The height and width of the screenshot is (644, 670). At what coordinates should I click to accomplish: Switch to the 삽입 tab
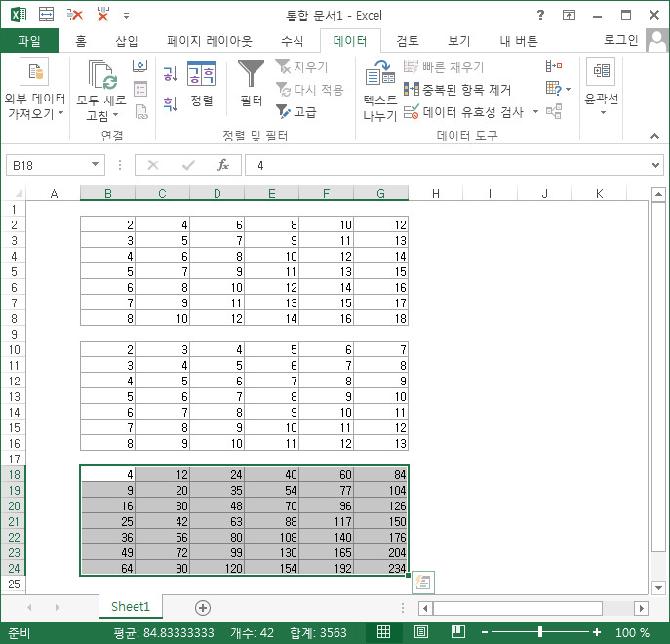(127, 41)
